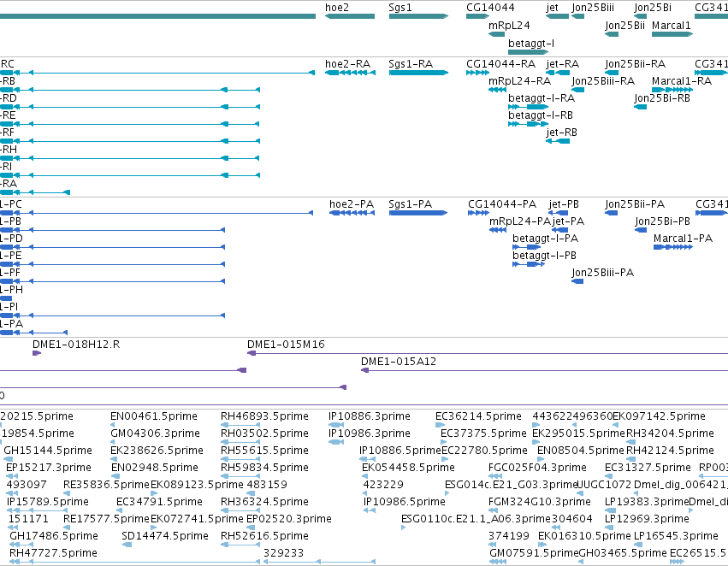
Task: Select EST RH42124.5prime
Action: pyautogui.click(x=670, y=451)
